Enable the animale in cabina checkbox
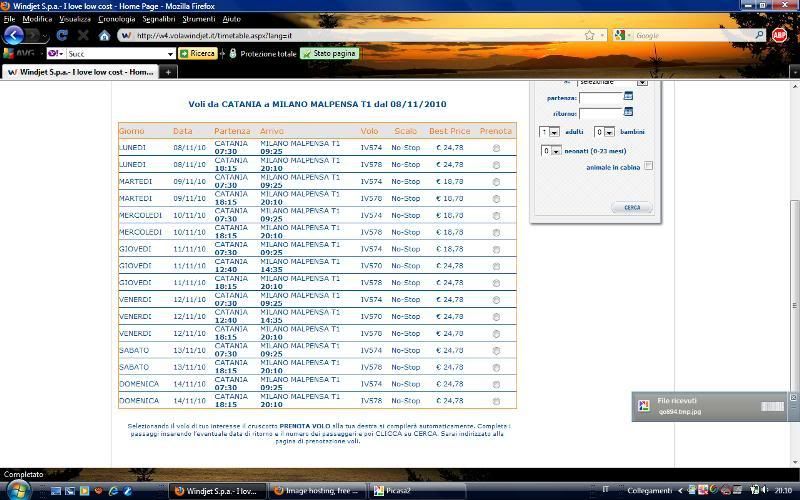The image size is (800, 500). (648, 166)
